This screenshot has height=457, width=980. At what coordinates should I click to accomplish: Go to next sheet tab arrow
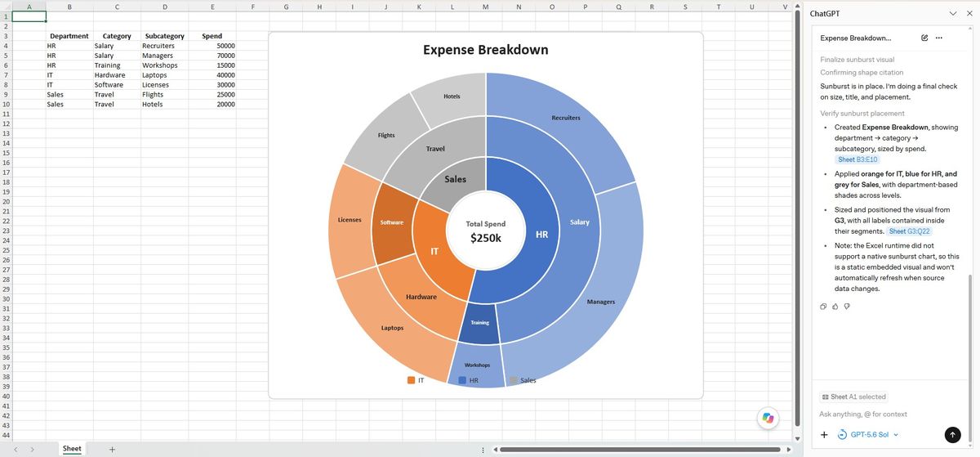[x=32, y=450]
